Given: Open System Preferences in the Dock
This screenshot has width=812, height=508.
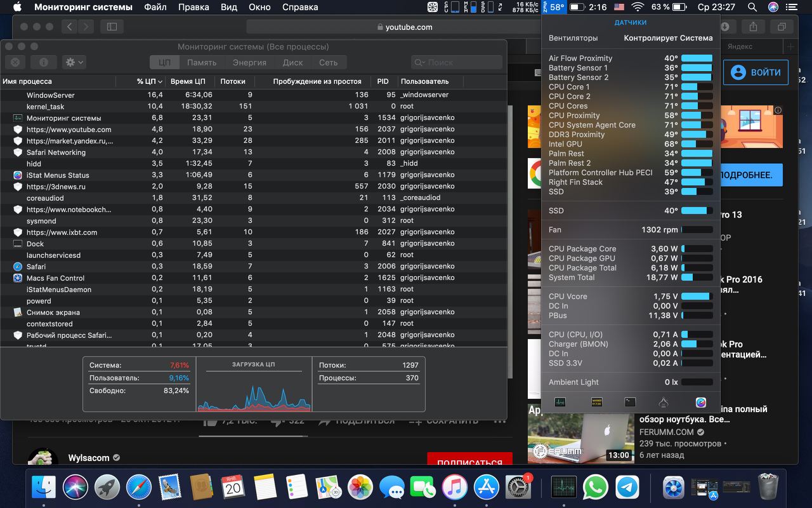Looking at the screenshot, I should 518,487.
